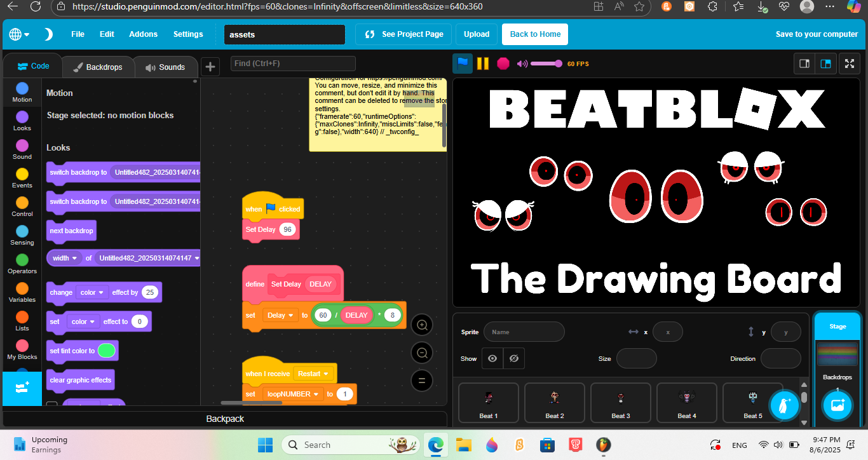Select the Control block category

pyautogui.click(x=22, y=206)
